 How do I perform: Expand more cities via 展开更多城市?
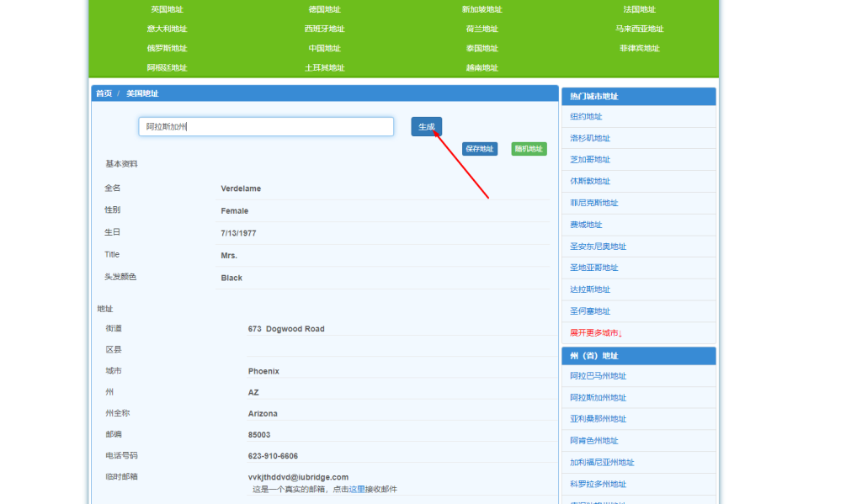[596, 333]
